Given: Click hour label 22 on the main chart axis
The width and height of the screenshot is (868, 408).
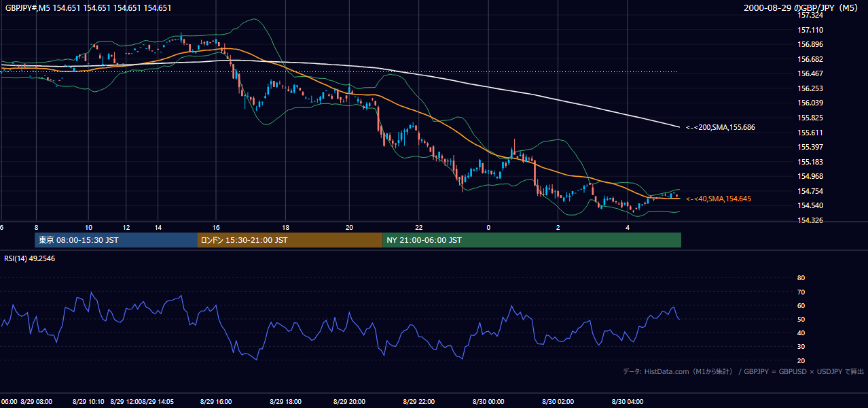Looking at the screenshot, I should [419, 227].
